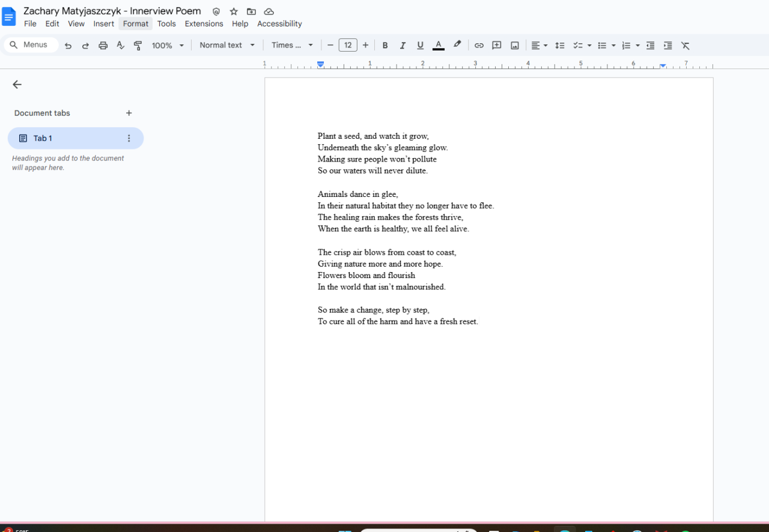
Task: Open the Tab 1 options menu
Action: [x=129, y=138]
